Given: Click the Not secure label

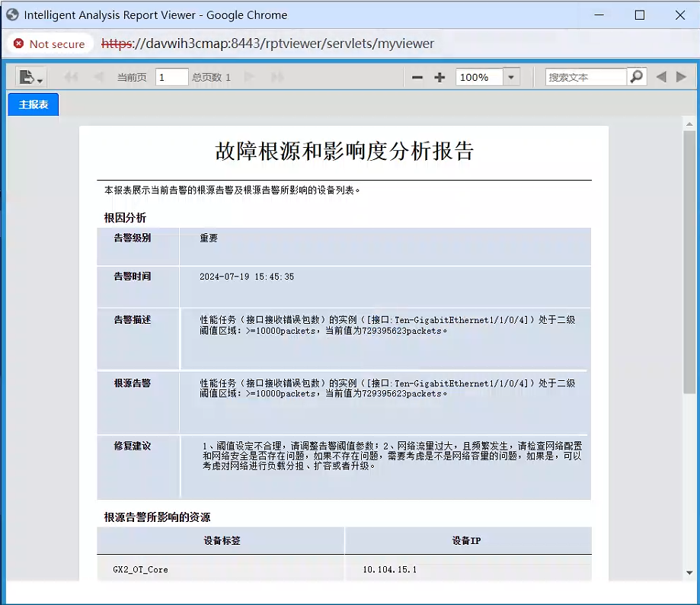Looking at the screenshot, I should point(56,44).
